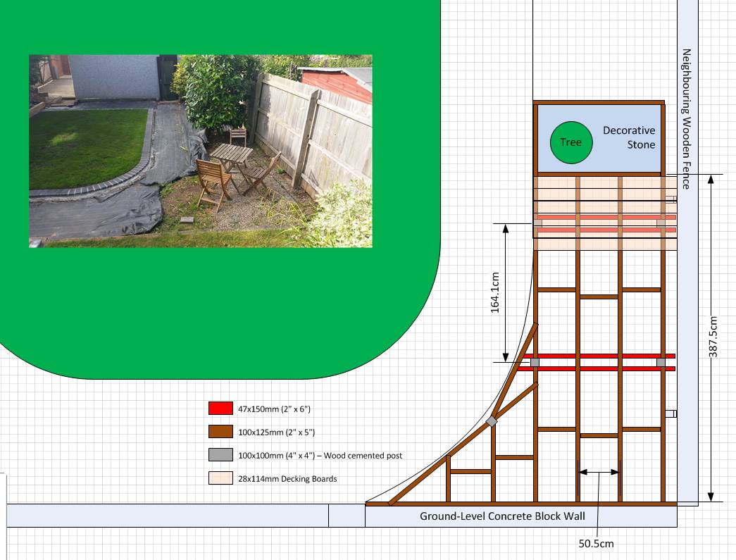This screenshot has height=560, width=736.
Task: Click the gray post on the diagonal beam
Action: 491,421
